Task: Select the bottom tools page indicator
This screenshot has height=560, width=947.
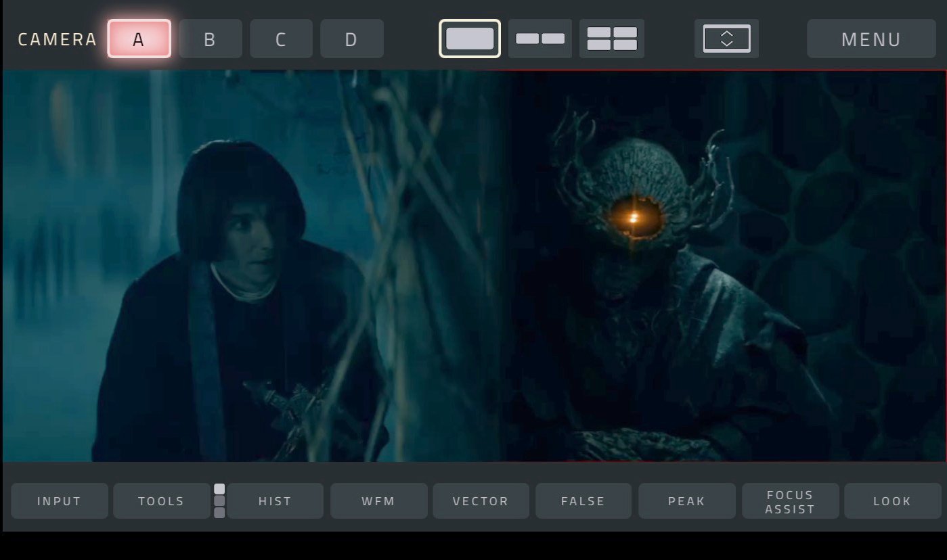Action: point(219,513)
